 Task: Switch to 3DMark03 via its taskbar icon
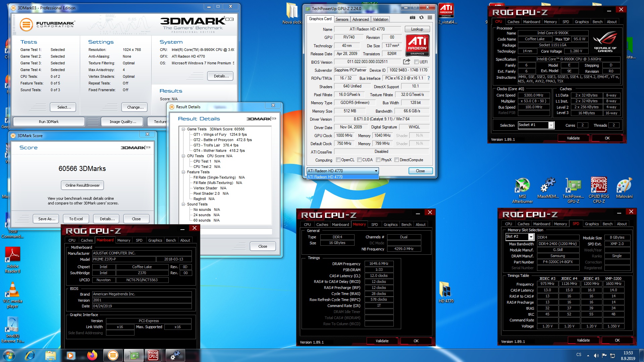pos(113,355)
